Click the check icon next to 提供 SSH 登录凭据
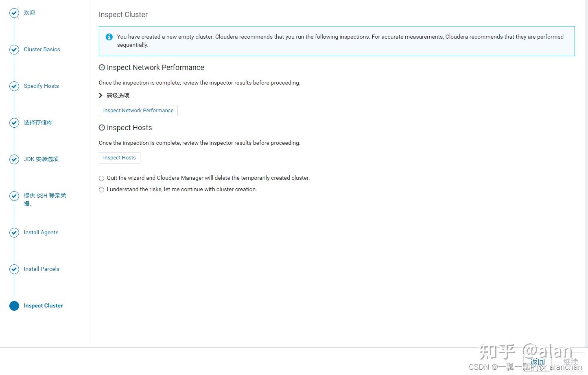Screen dimensions: 588x375 coord(14,196)
